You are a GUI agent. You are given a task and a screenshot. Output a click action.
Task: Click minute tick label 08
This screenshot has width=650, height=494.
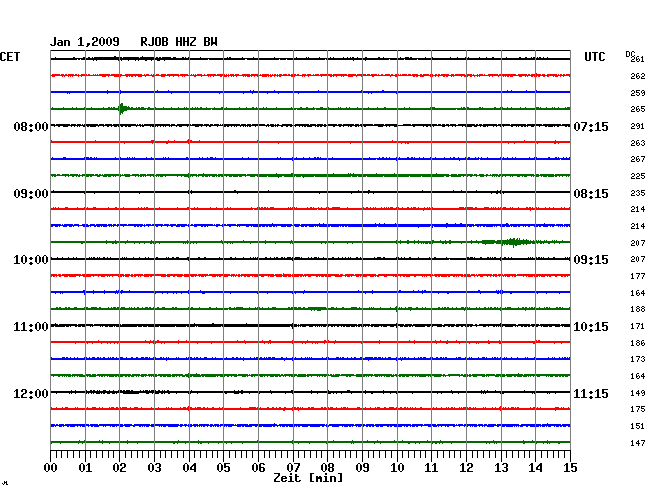point(327,468)
